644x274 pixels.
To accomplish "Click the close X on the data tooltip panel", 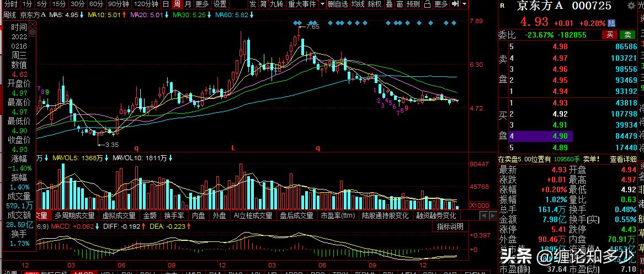I will [x=33, y=24].
